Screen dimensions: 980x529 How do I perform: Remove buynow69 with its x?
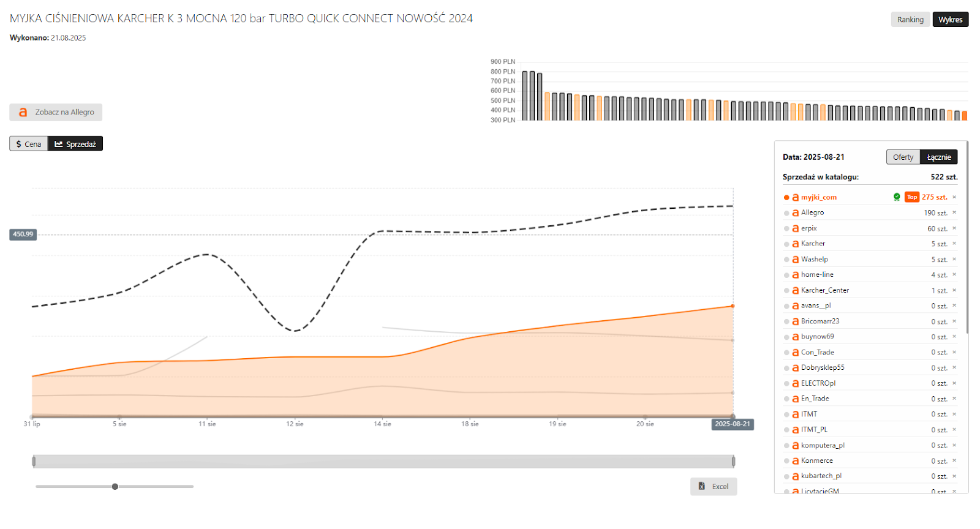pyautogui.click(x=954, y=337)
